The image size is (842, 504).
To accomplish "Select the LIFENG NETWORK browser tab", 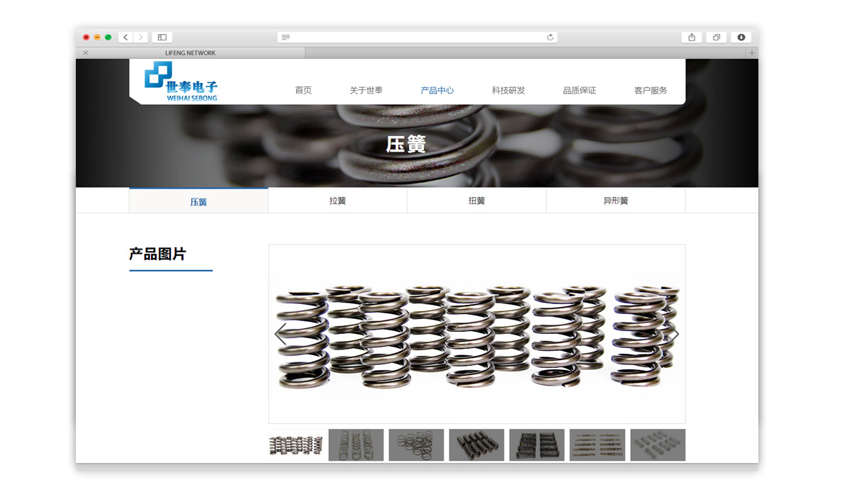I will point(191,52).
